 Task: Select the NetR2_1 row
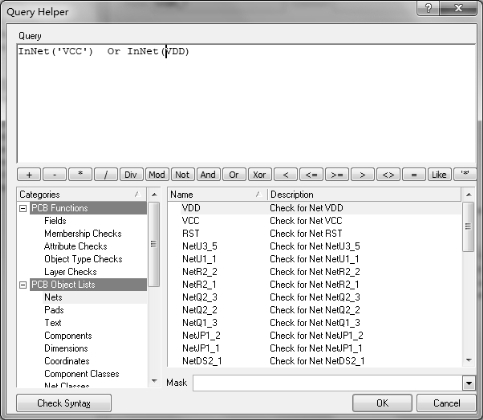coord(314,285)
